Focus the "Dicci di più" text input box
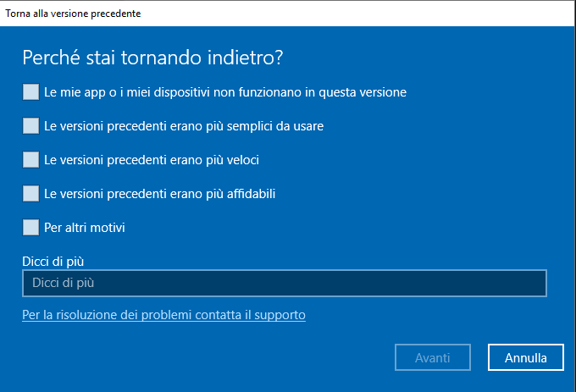Screen dimensions: 576x392 pyautogui.click(x=284, y=283)
